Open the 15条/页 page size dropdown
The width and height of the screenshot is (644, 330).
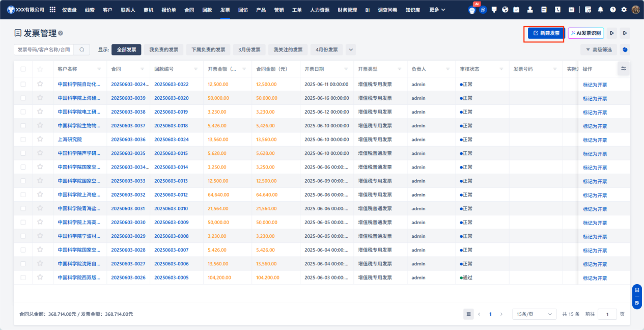pos(534,314)
